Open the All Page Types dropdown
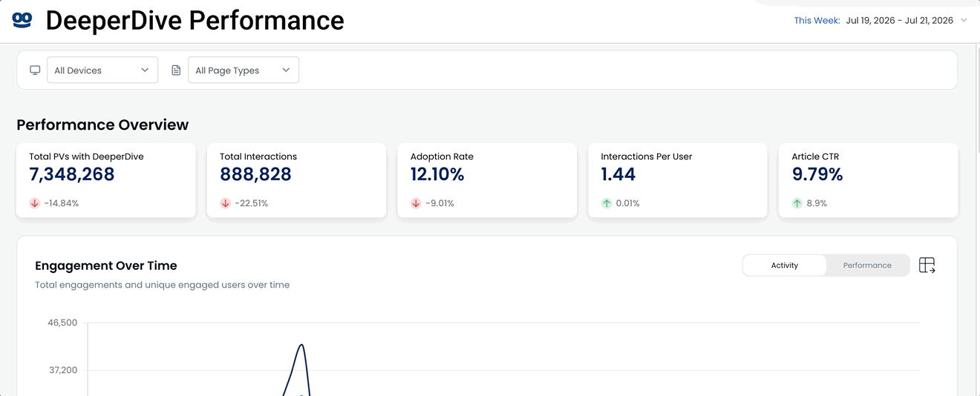 coord(244,70)
